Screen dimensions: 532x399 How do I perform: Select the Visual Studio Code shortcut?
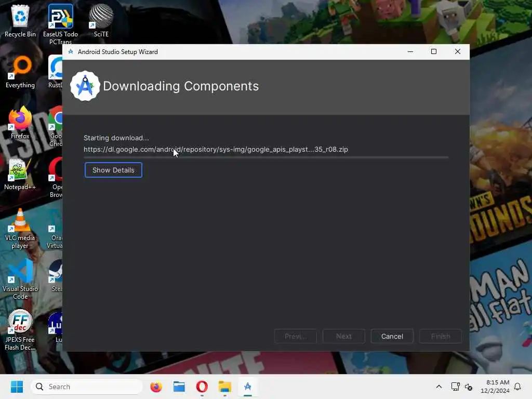click(x=20, y=280)
